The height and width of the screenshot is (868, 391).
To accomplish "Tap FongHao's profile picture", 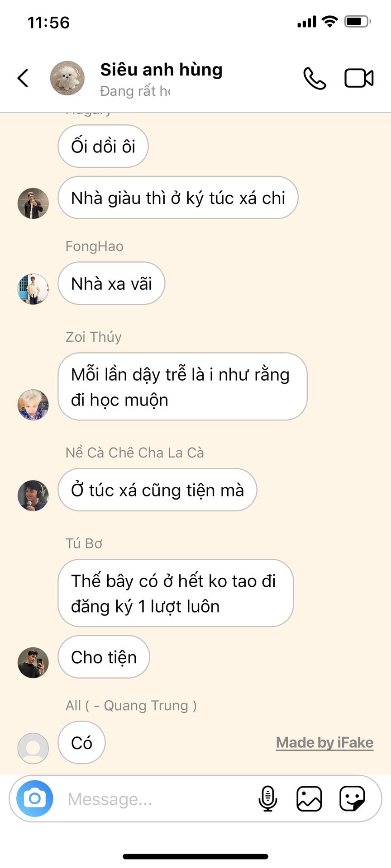I will [x=33, y=289].
